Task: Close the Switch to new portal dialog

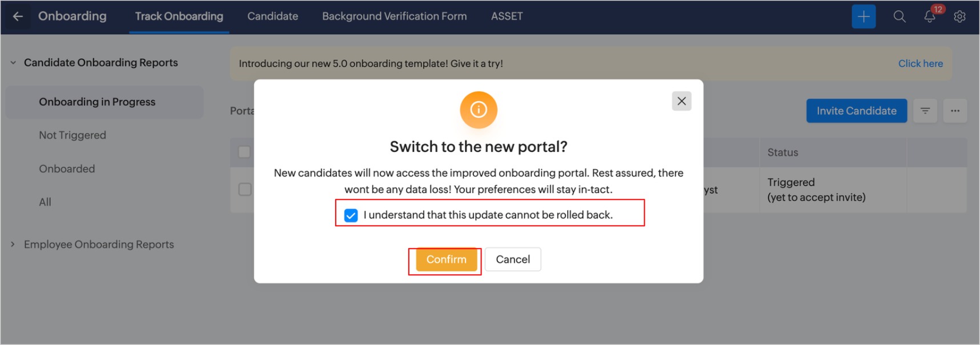Action: [x=681, y=101]
